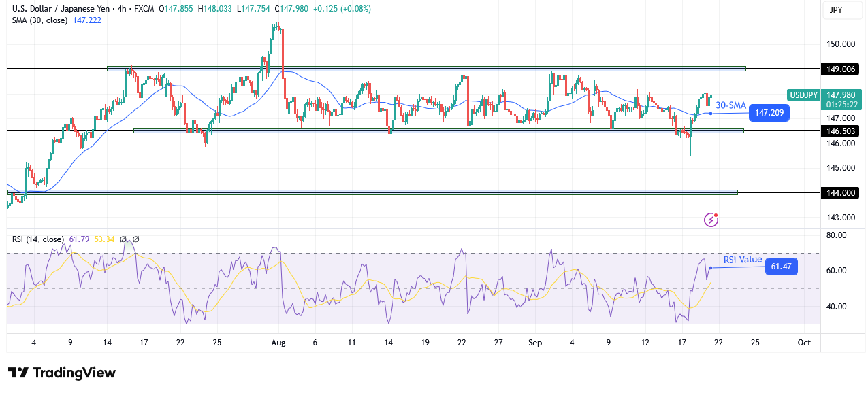The height and width of the screenshot is (393, 868).
Task: Open the U.S. Dollar / Japanese Yen symbol legend
Action: [x=61, y=9]
